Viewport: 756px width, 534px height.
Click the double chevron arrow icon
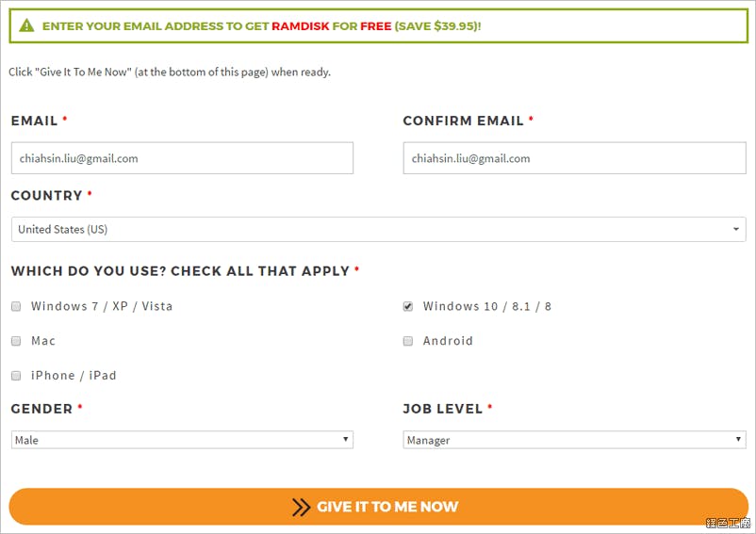click(x=301, y=507)
